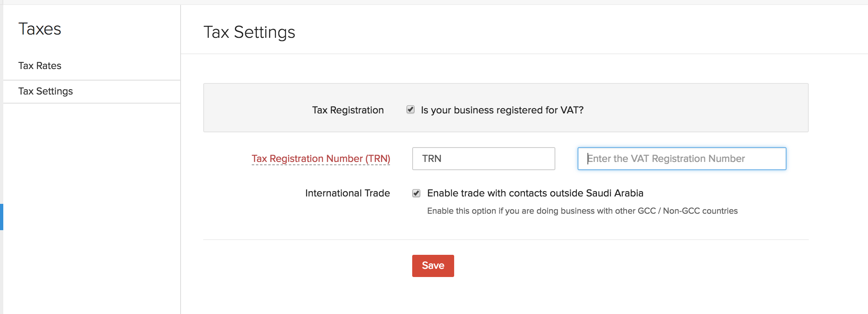Disable trade with contacts outside Saudi Arabia
The image size is (868, 314).
[417, 192]
